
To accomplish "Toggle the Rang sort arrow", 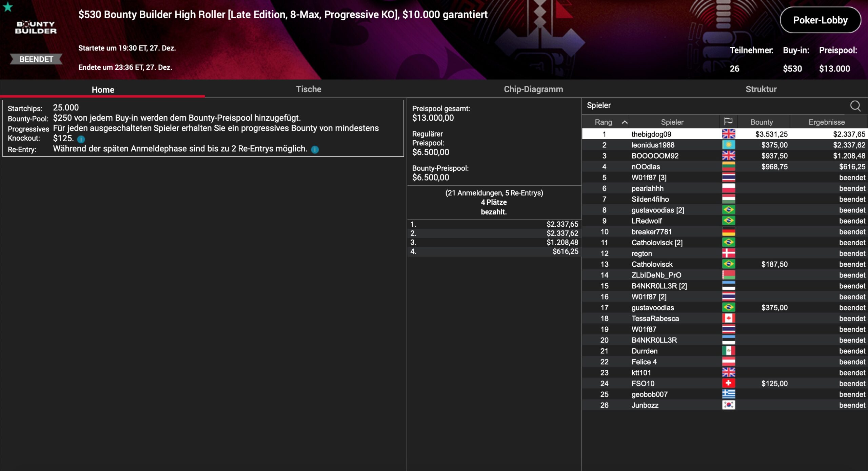I will pos(625,122).
